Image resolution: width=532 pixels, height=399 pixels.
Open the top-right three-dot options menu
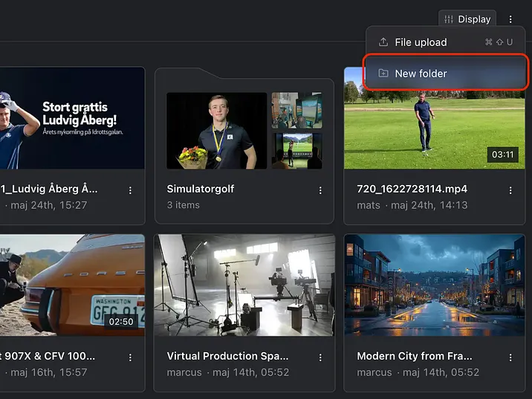(510, 19)
